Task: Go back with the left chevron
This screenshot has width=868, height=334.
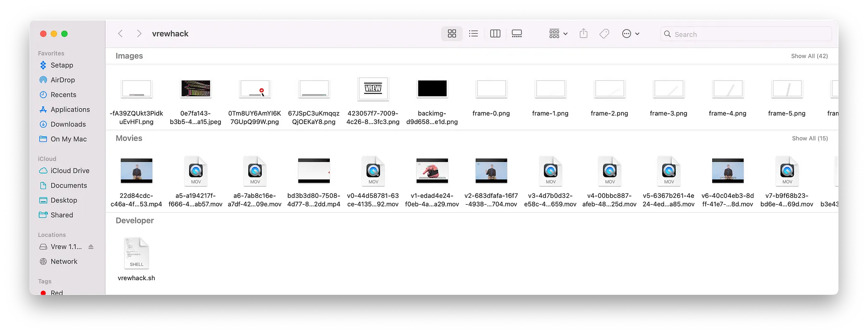Action: click(x=121, y=33)
